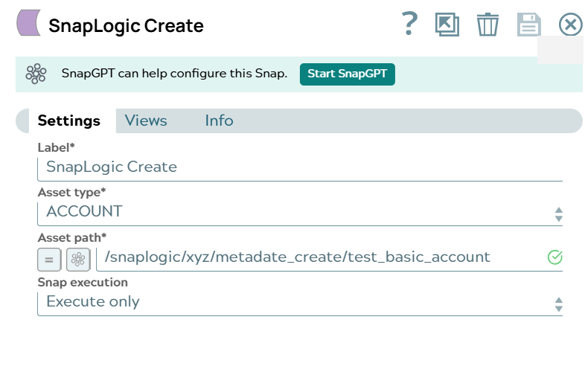Viewport: 588px width, 369px height.
Task: Open the Views tab
Action: coord(146,121)
